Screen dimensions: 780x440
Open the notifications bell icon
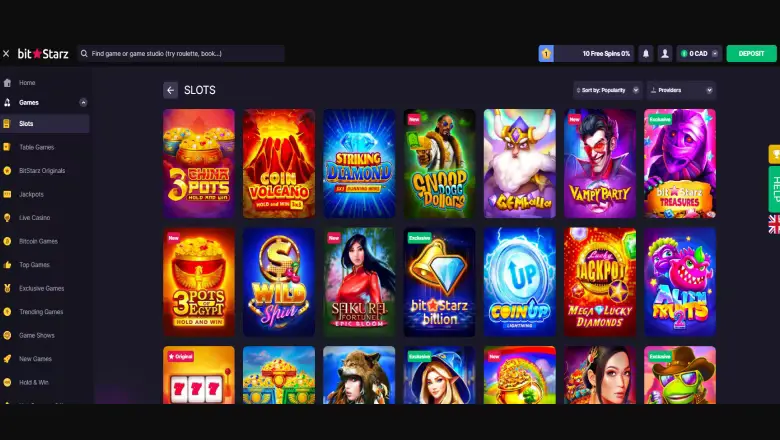click(646, 54)
